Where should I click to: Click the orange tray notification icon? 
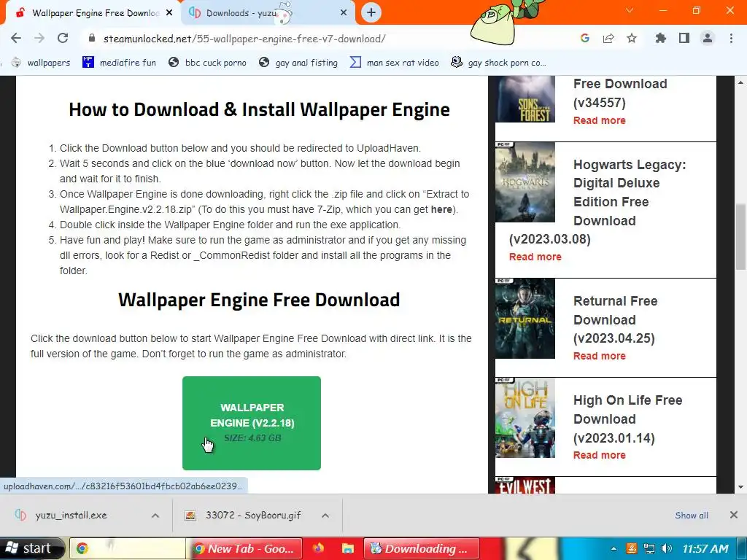pos(631,548)
